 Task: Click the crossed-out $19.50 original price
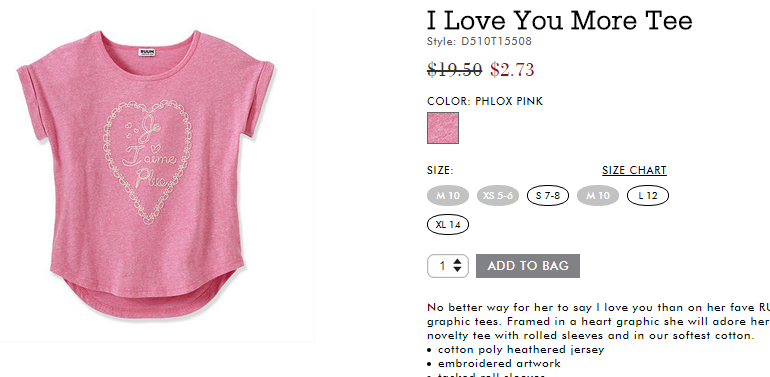coord(454,69)
